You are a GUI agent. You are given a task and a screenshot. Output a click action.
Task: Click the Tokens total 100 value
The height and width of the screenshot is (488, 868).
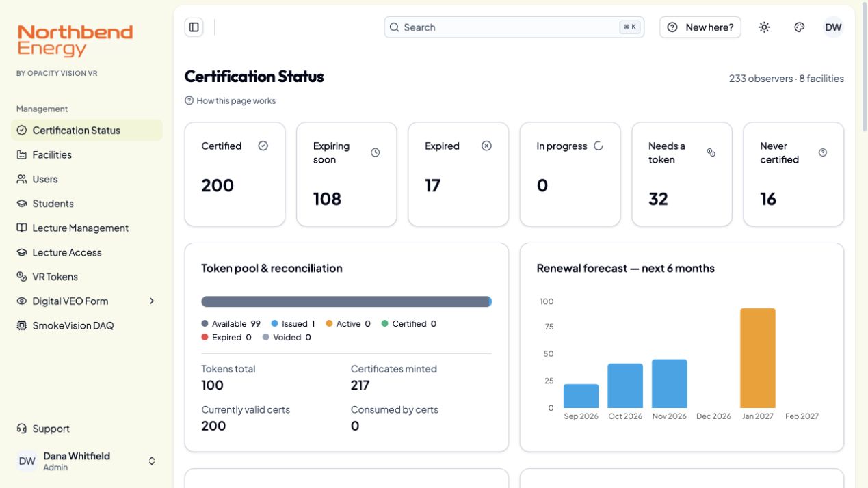coord(213,385)
